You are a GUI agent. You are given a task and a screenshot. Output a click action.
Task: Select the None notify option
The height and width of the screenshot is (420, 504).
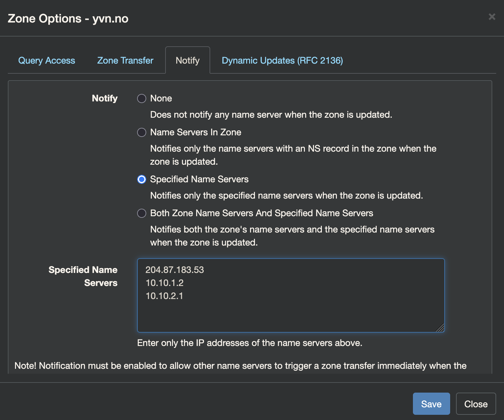[x=141, y=98]
